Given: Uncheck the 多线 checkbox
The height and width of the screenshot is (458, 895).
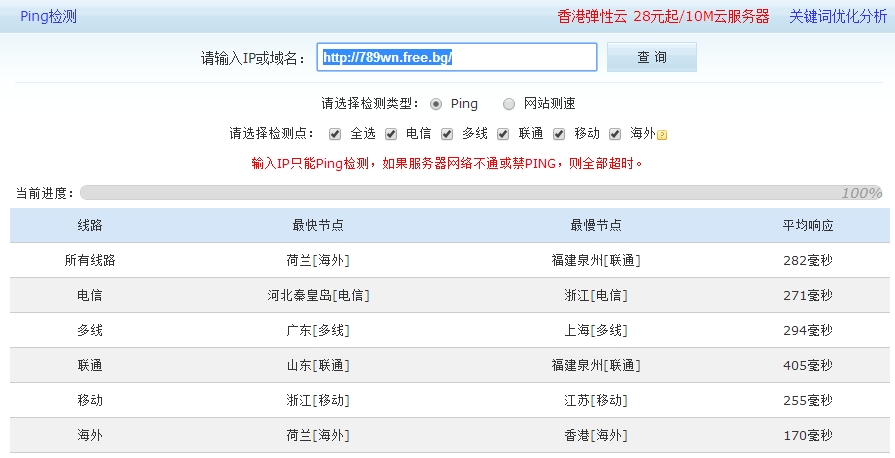Looking at the screenshot, I should (x=447, y=134).
